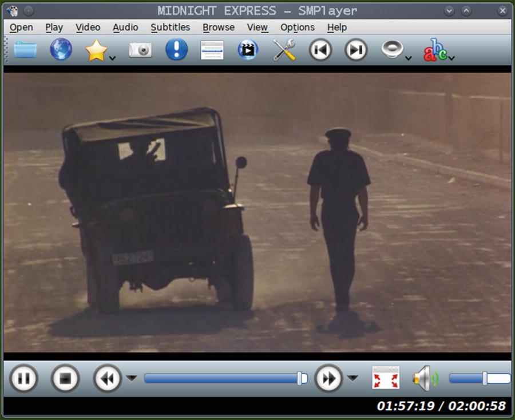Stop the movie playback
Viewport: 515px width, 420px height.
point(65,378)
